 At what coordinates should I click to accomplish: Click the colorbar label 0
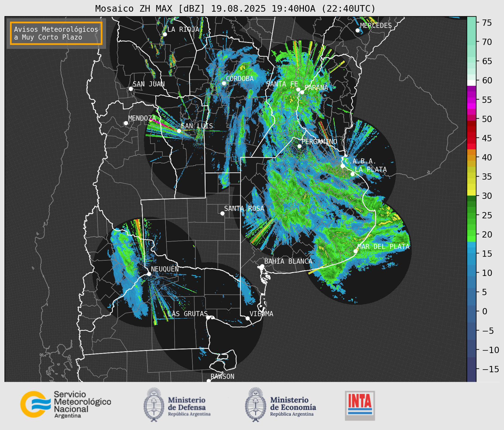click(485, 311)
